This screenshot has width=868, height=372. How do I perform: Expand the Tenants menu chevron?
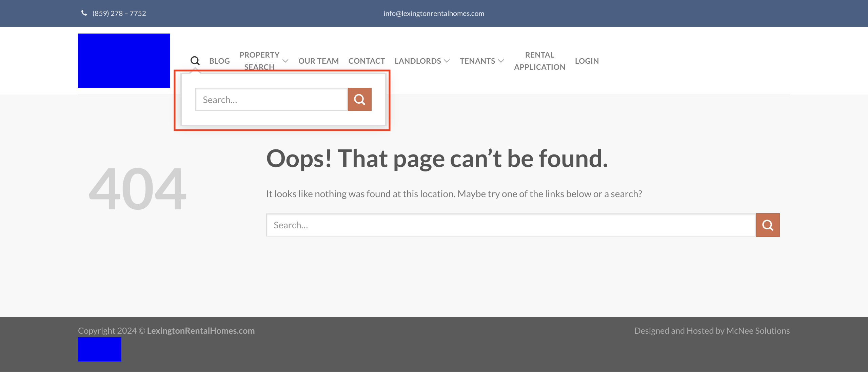pos(501,61)
